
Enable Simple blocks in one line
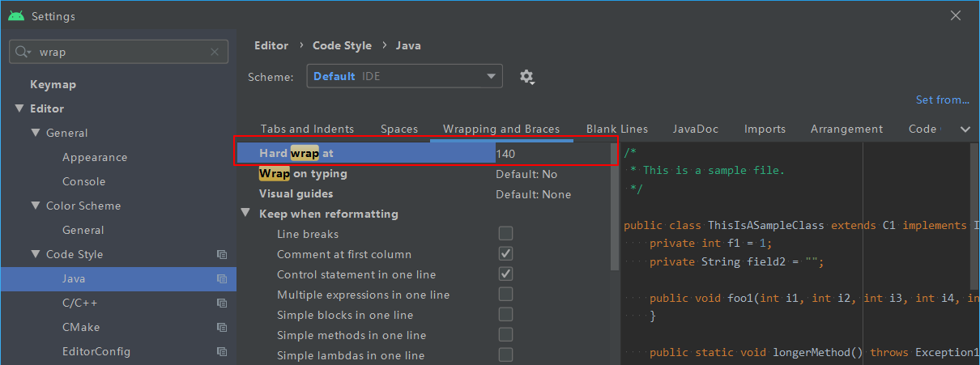[505, 315]
